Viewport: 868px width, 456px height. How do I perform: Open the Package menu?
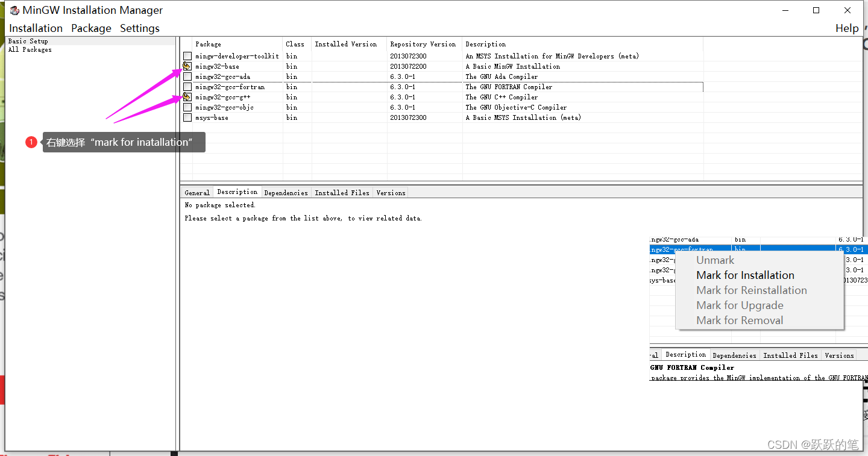coord(91,28)
